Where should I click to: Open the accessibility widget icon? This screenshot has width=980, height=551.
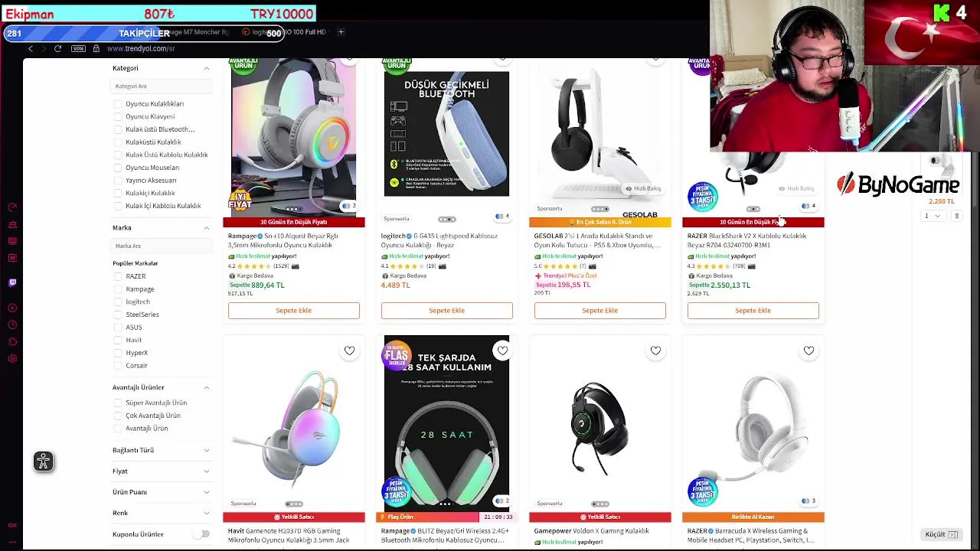coord(44,461)
